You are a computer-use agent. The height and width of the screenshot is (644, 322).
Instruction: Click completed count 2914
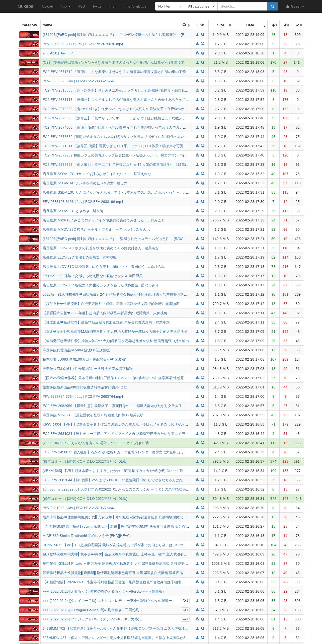click(298, 461)
